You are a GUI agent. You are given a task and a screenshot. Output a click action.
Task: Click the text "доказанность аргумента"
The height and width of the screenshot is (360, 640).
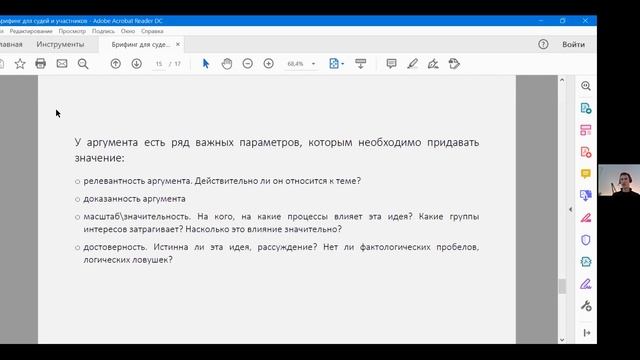(134, 199)
